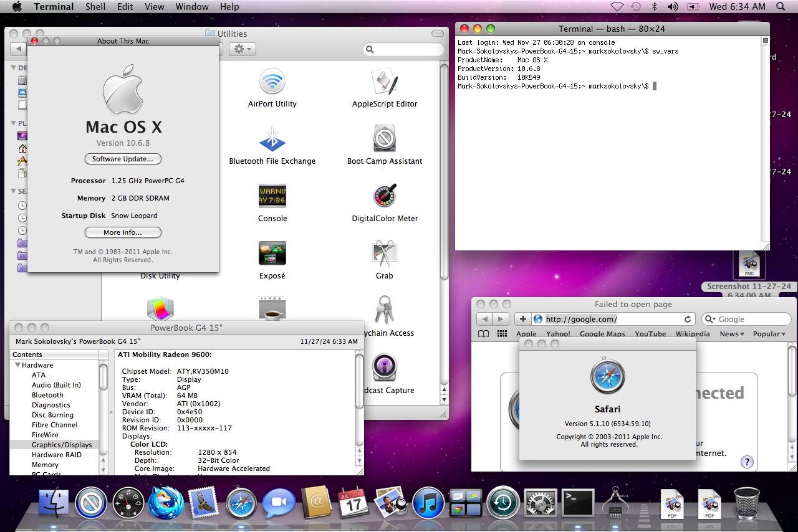
Task: Open the Apple menu
Action: click(x=17, y=7)
